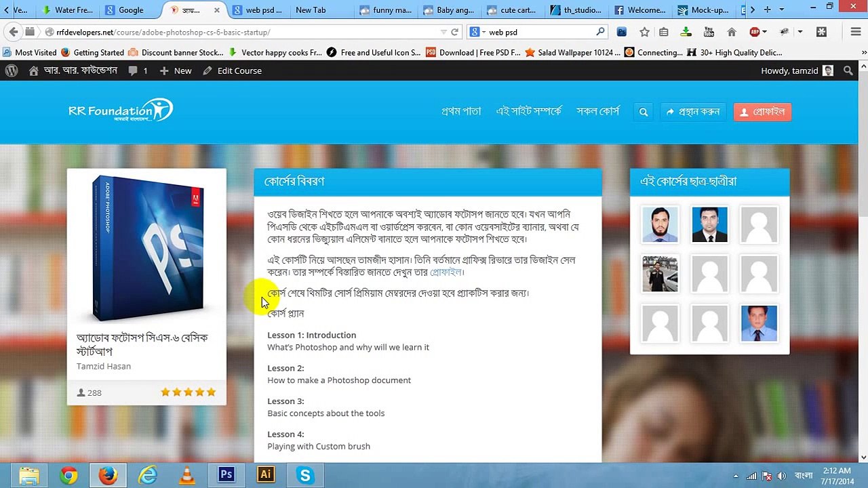Close the active tab
The image size is (868, 488).
pyautogui.click(x=217, y=10)
